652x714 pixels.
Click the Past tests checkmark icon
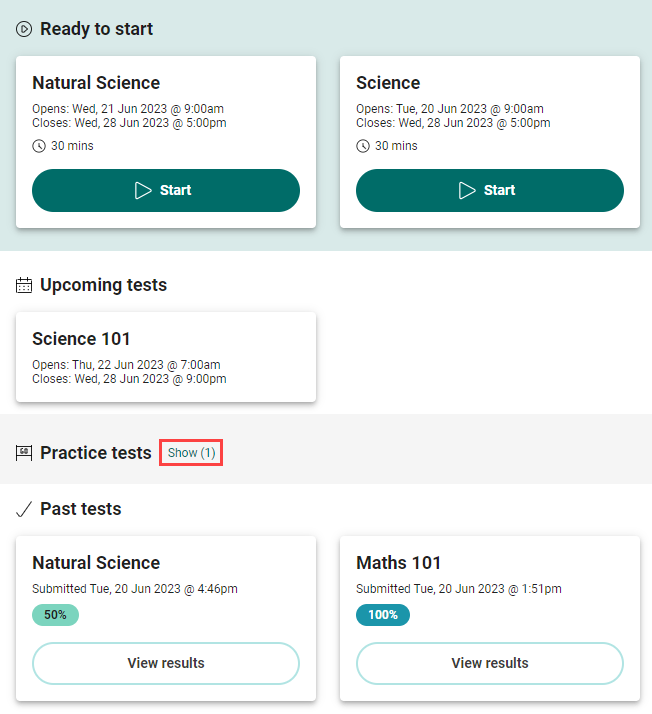pyautogui.click(x=24, y=509)
